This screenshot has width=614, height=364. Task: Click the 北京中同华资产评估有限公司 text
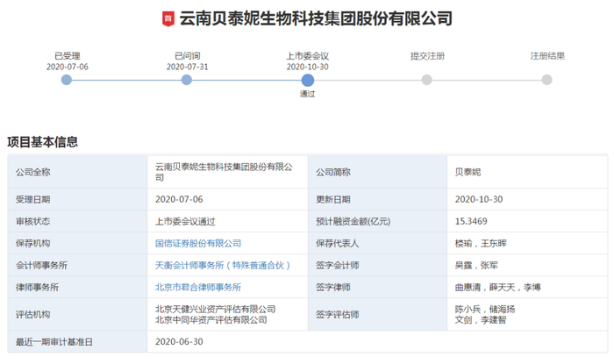[x=211, y=320]
